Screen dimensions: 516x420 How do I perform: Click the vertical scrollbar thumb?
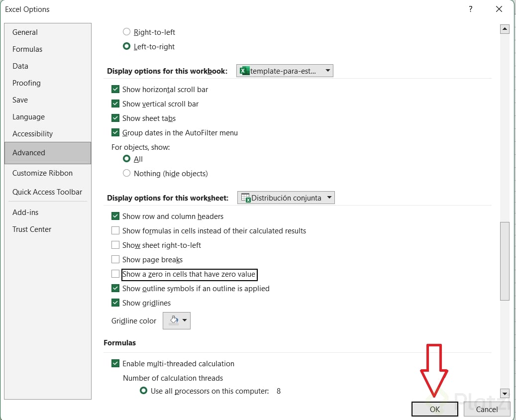(x=505, y=261)
